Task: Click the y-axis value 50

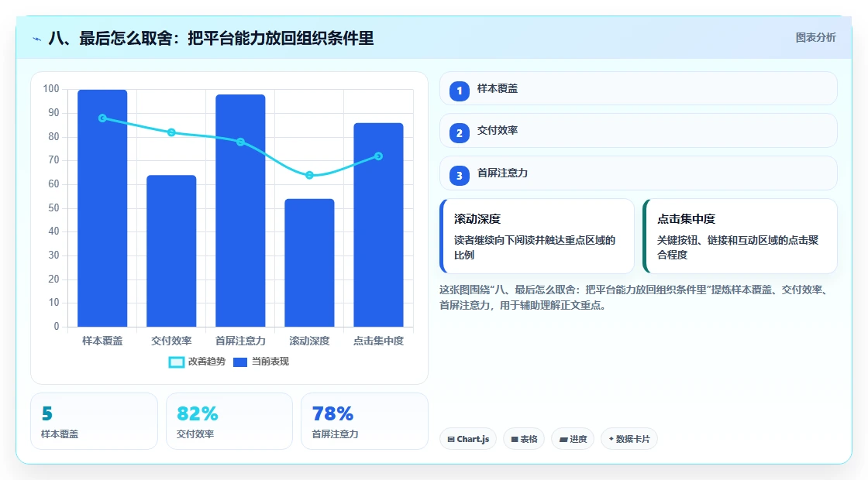Action: point(53,208)
